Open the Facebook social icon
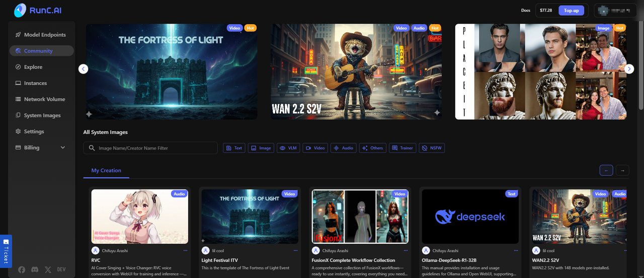The width and height of the screenshot is (644, 278). (22, 269)
